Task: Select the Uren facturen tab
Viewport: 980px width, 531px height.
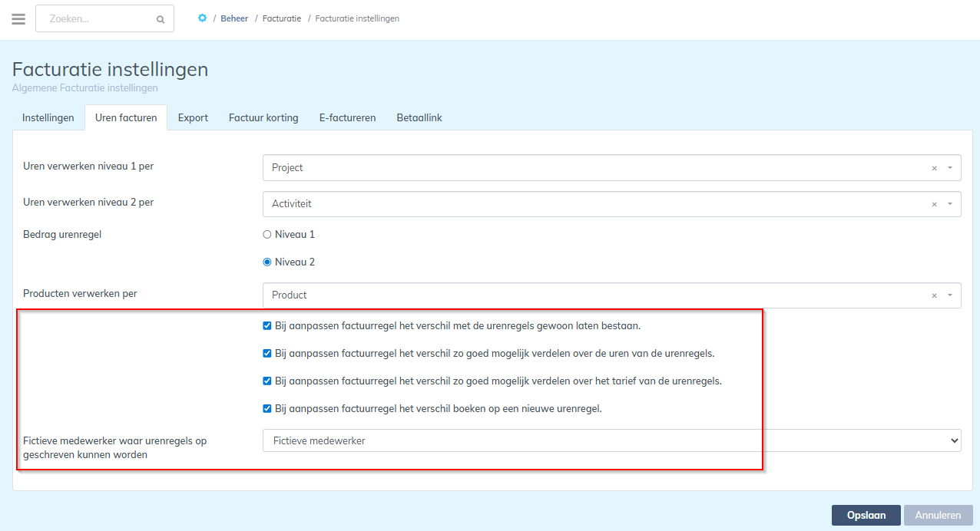Action: (x=126, y=117)
